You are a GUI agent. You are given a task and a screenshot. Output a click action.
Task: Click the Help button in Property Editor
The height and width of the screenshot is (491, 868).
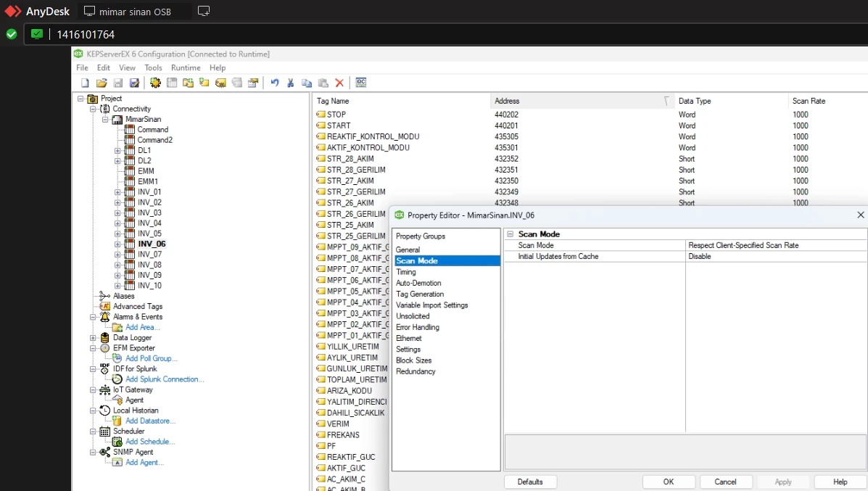coord(840,482)
